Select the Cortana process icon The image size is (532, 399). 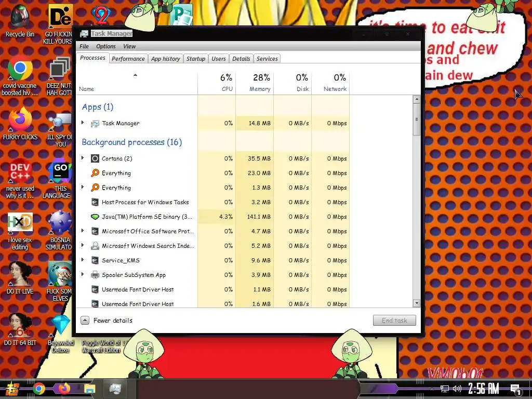tap(95, 158)
